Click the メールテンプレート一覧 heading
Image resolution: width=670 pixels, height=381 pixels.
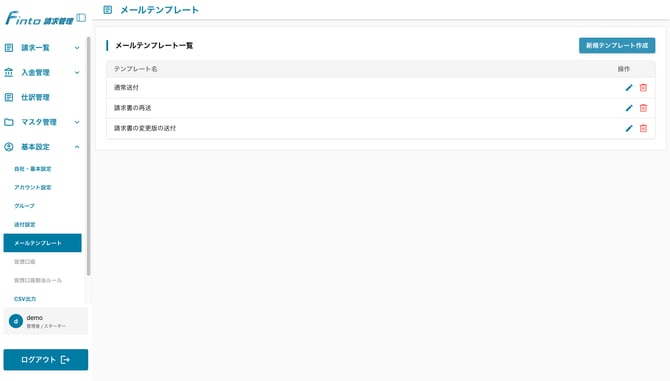click(x=154, y=45)
